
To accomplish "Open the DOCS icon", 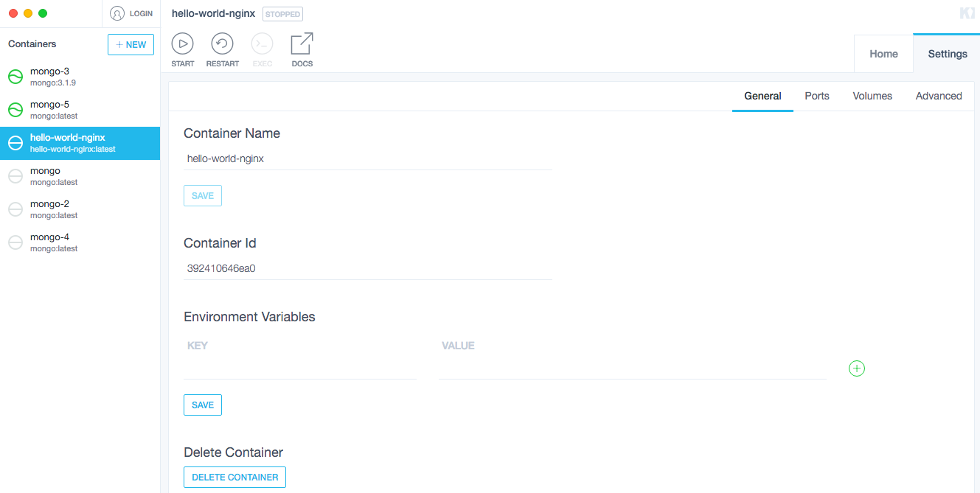I will [x=302, y=44].
